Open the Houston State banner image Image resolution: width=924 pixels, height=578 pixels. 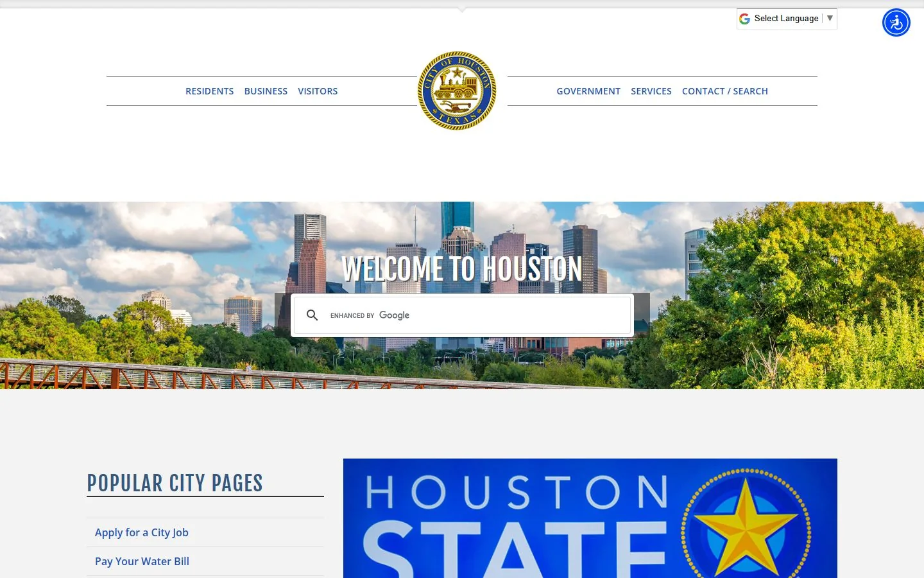tap(590, 518)
